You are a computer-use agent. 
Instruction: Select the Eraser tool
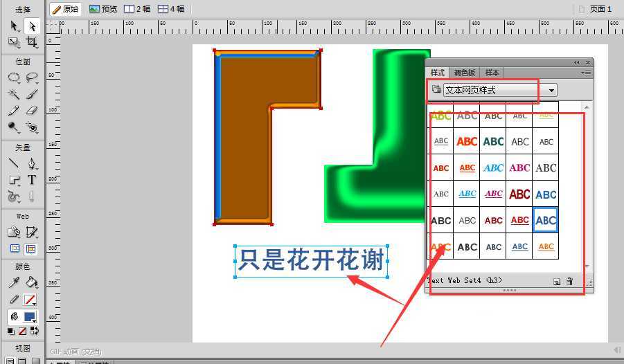click(32, 111)
